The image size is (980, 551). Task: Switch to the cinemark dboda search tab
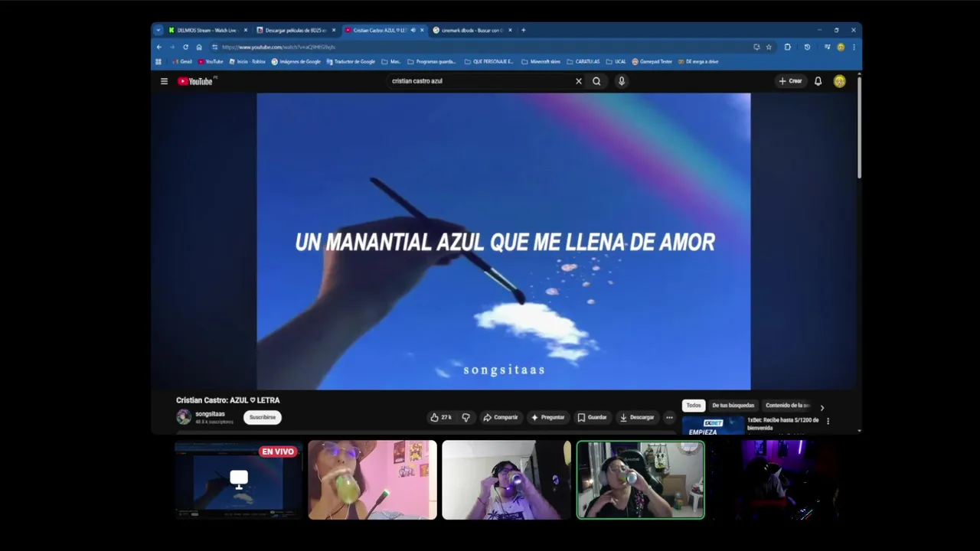(x=471, y=30)
